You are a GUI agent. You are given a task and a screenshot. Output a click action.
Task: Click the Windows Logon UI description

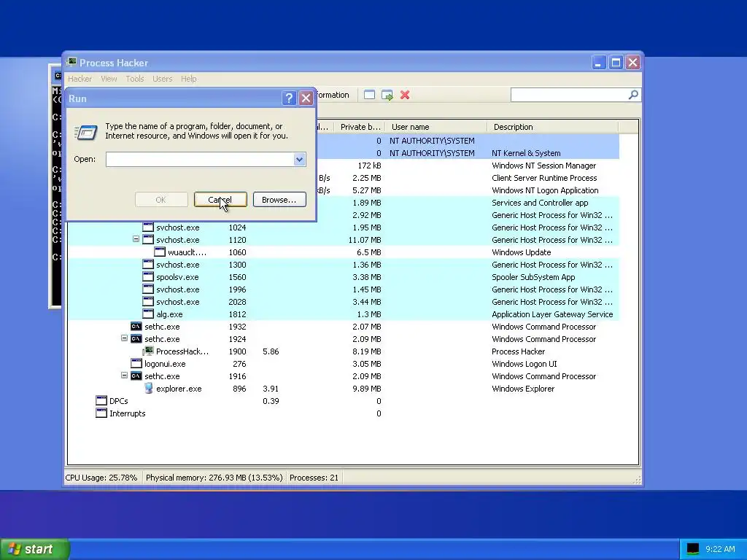(524, 364)
